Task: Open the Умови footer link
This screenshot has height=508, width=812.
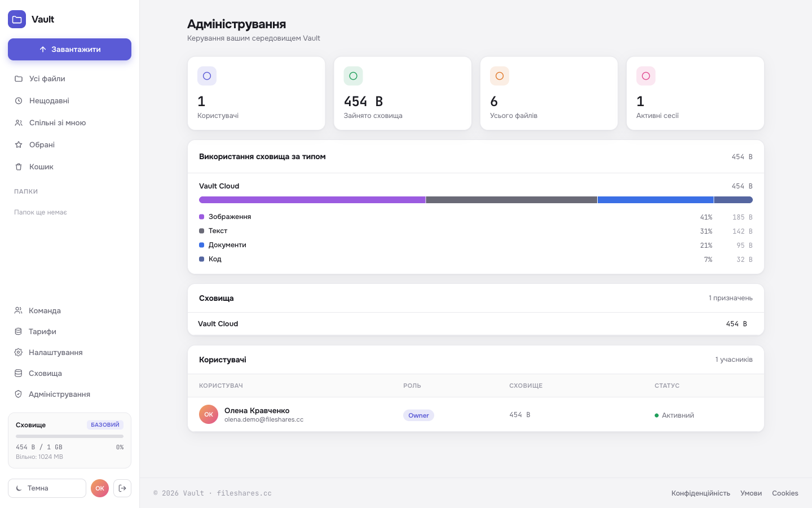Action: click(751, 493)
